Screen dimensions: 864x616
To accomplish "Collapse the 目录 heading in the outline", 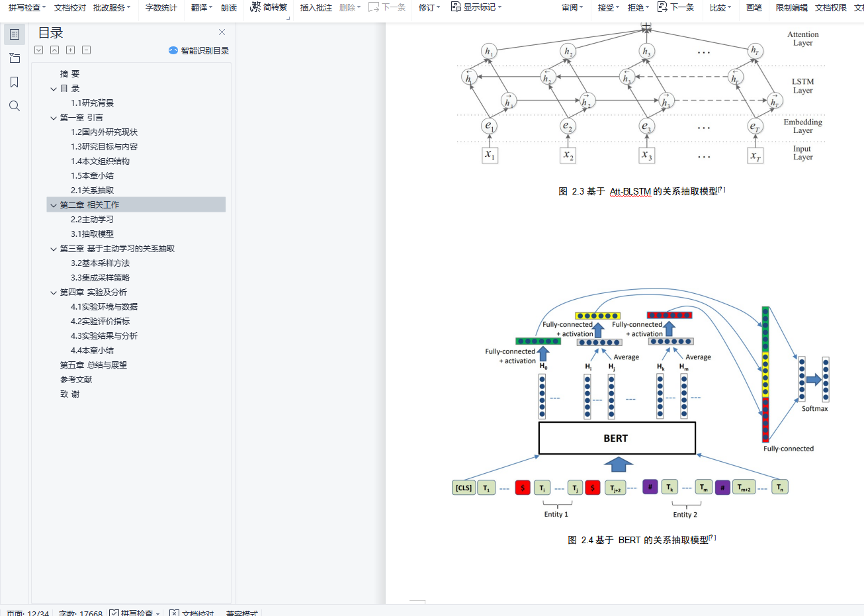I will pos(54,89).
